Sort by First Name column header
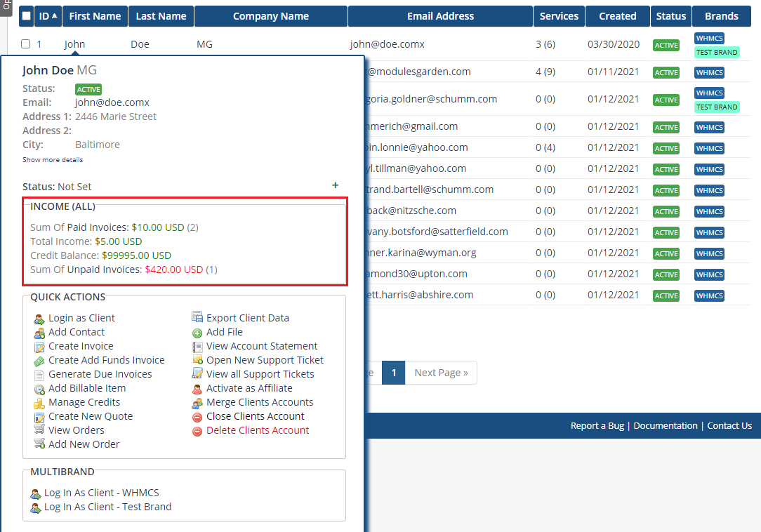The width and height of the screenshot is (761, 532). 95,16
